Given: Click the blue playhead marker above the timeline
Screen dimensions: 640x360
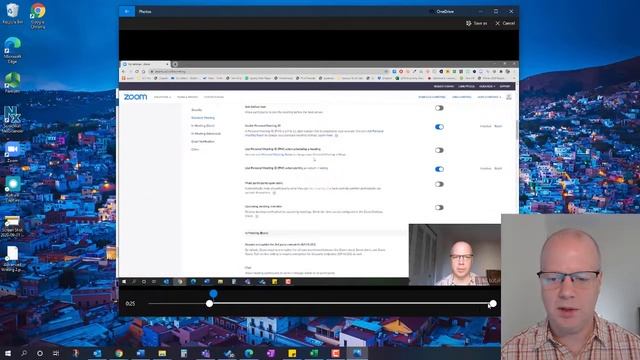Looking at the screenshot, I should (213, 293).
